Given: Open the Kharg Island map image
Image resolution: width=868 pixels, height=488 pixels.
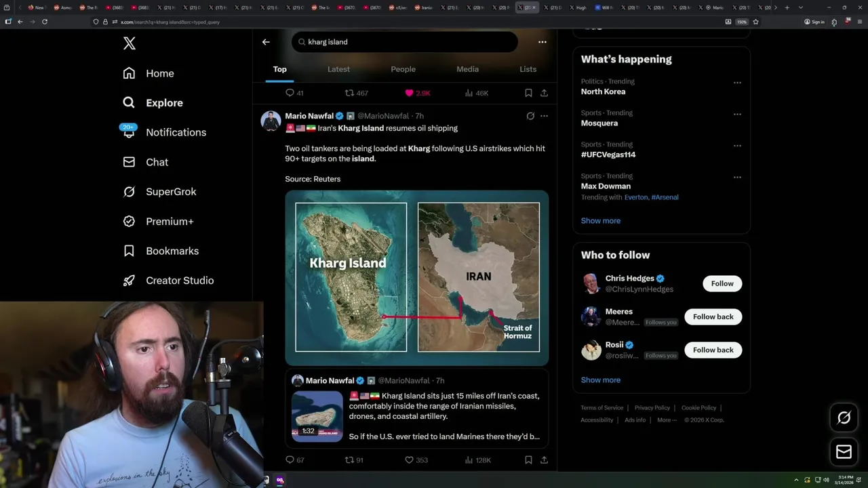Looking at the screenshot, I should (417, 278).
